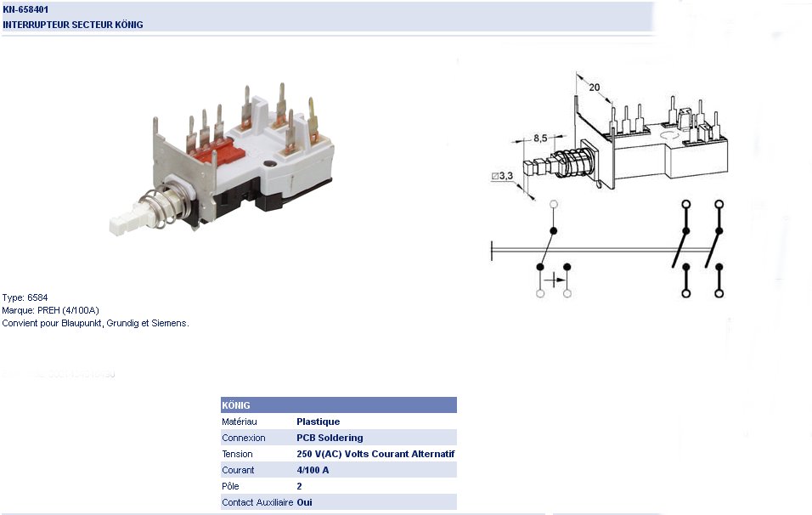Click the INTERRUPTEUR SECTEUR KÖNIG title
The image size is (812, 515).
click(73, 25)
